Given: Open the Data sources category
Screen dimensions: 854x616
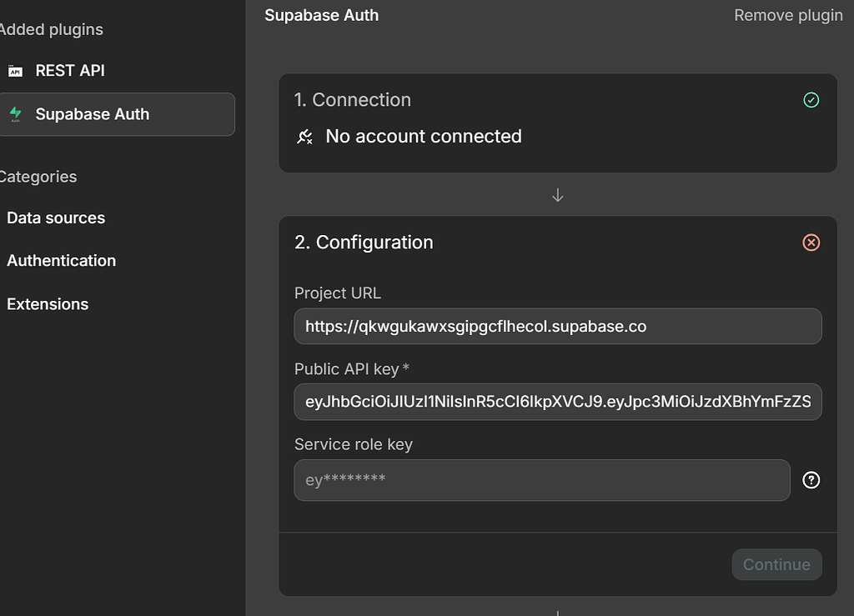Looking at the screenshot, I should coord(55,218).
